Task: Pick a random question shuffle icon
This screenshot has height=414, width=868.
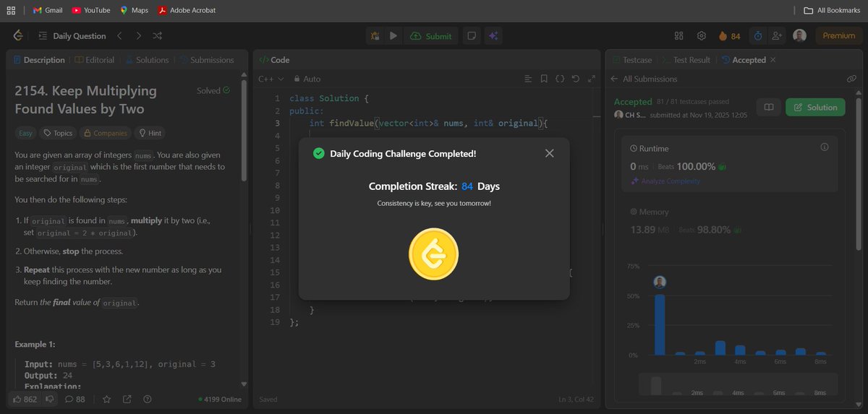Action: click(x=158, y=35)
